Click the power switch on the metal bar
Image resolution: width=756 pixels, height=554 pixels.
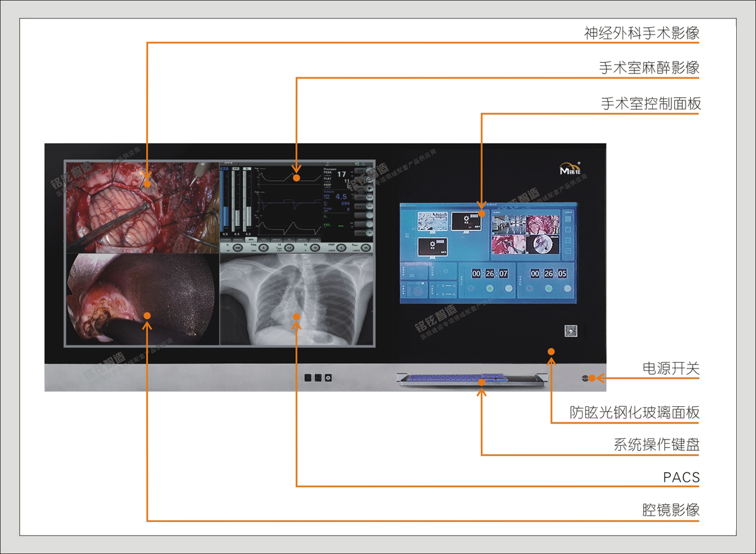(584, 378)
